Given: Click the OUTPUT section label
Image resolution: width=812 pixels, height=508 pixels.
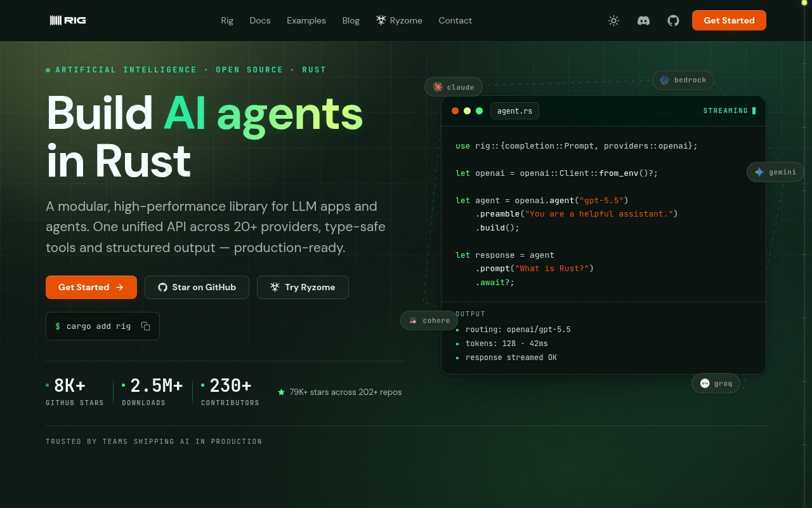Looking at the screenshot, I should pos(470,314).
